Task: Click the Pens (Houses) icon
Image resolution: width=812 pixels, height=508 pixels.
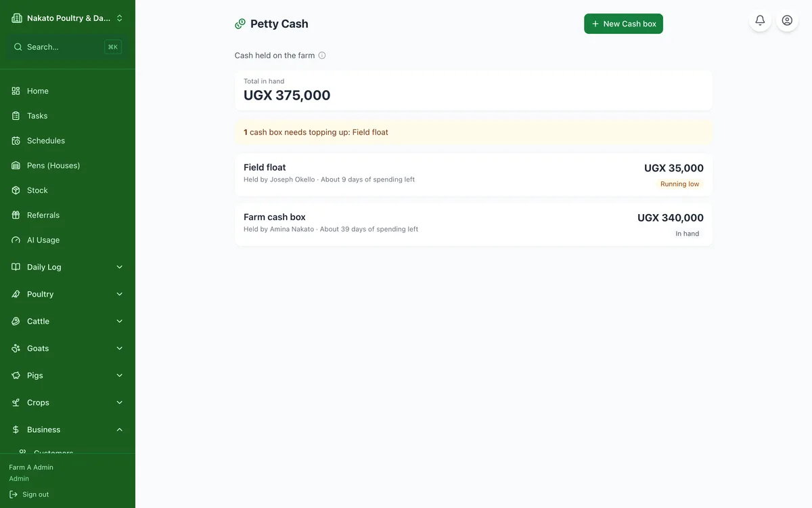Action: [x=16, y=165]
